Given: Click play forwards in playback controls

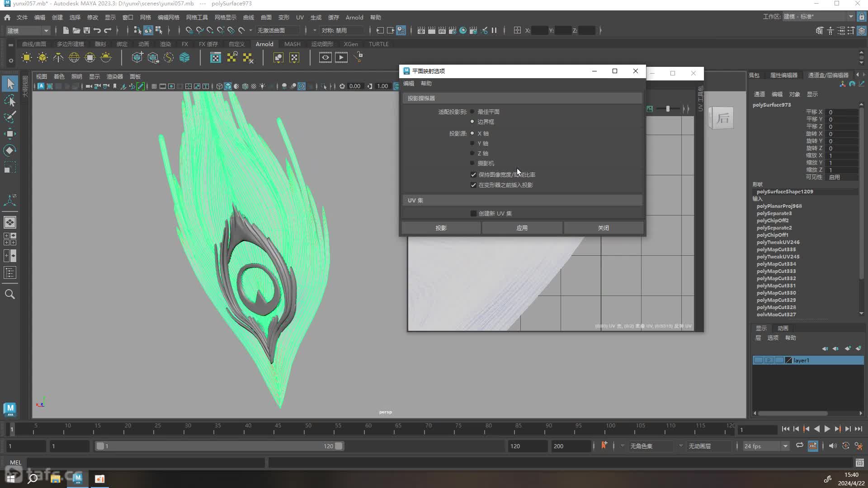Looking at the screenshot, I should 827,429.
